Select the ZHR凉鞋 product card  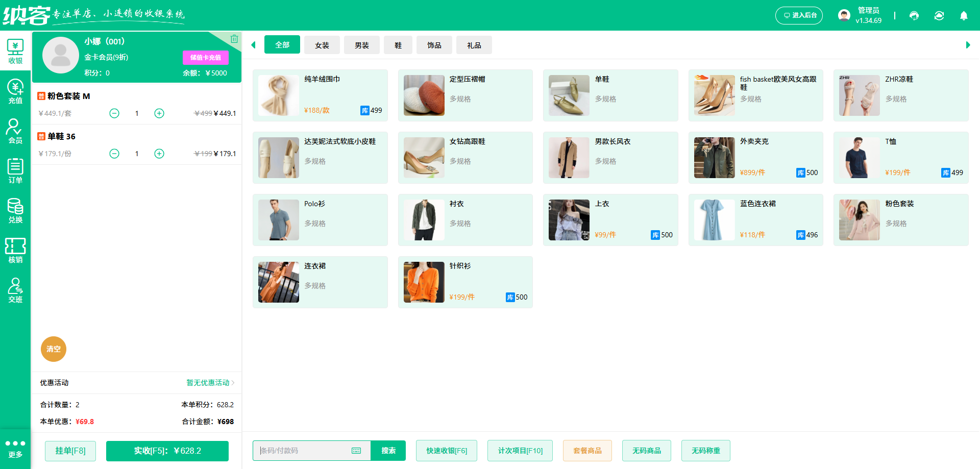coord(901,95)
